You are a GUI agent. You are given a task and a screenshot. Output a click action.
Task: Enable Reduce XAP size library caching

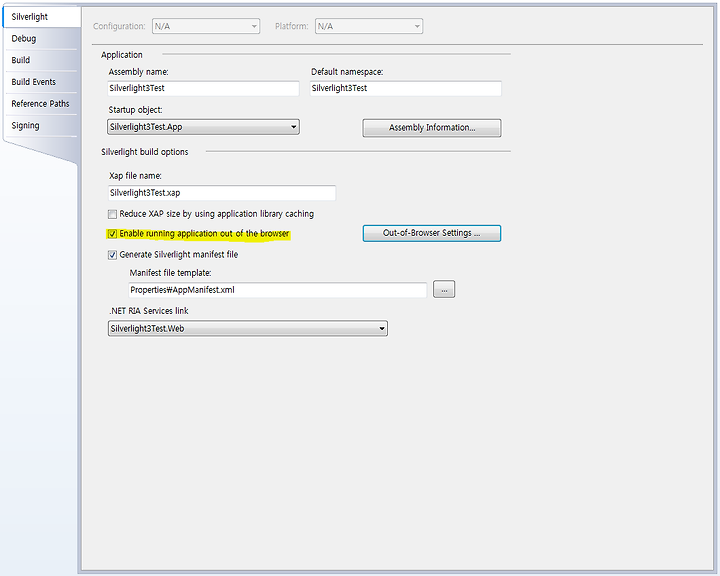click(112, 214)
